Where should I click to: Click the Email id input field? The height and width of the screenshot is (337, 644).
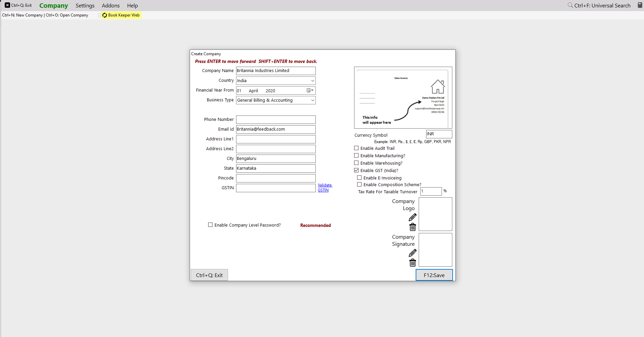[276, 129]
